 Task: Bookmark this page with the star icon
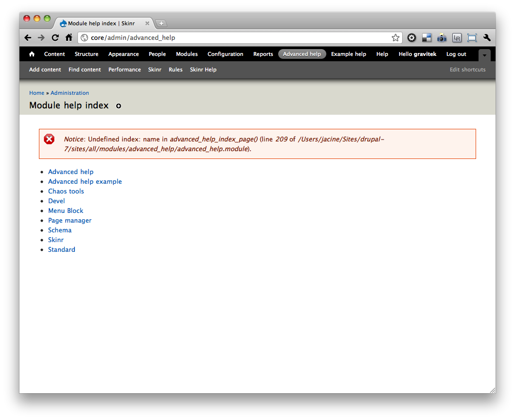pyautogui.click(x=395, y=38)
